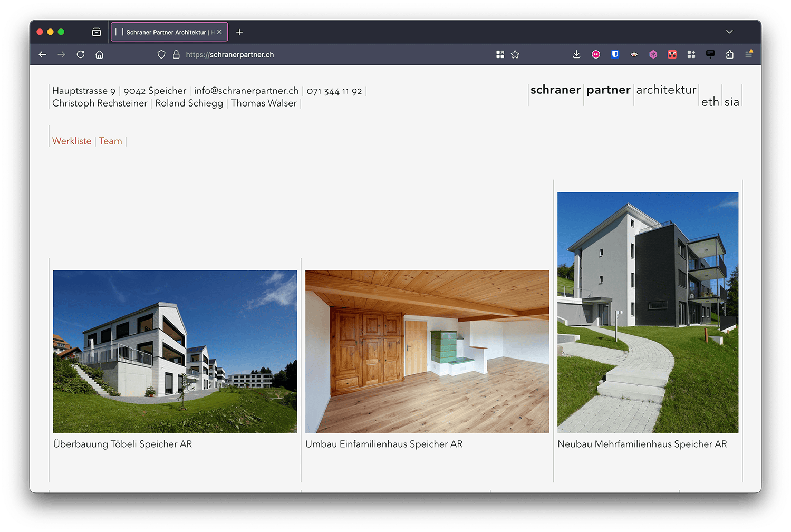
Task: Open the Bitwarden shield extension
Action: point(615,54)
